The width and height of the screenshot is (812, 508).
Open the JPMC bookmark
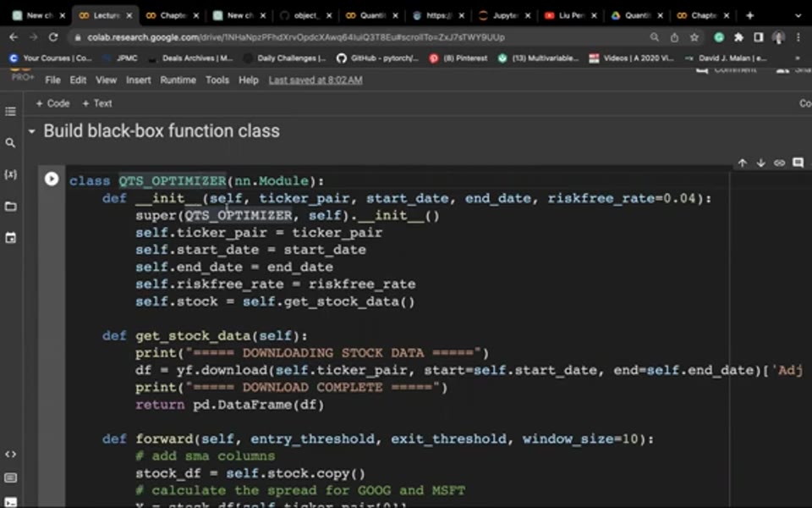pos(121,58)
